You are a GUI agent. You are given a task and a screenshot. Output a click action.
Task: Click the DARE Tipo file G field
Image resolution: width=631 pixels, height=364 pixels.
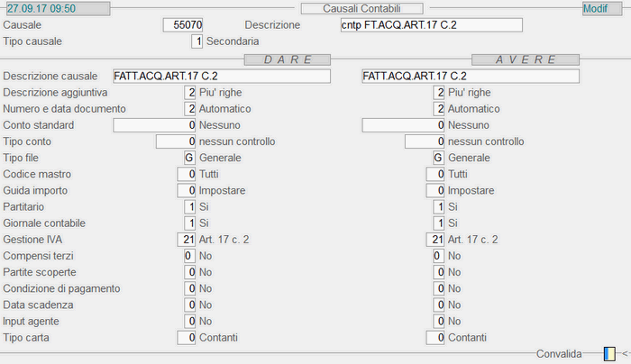(x=190, y=158)
